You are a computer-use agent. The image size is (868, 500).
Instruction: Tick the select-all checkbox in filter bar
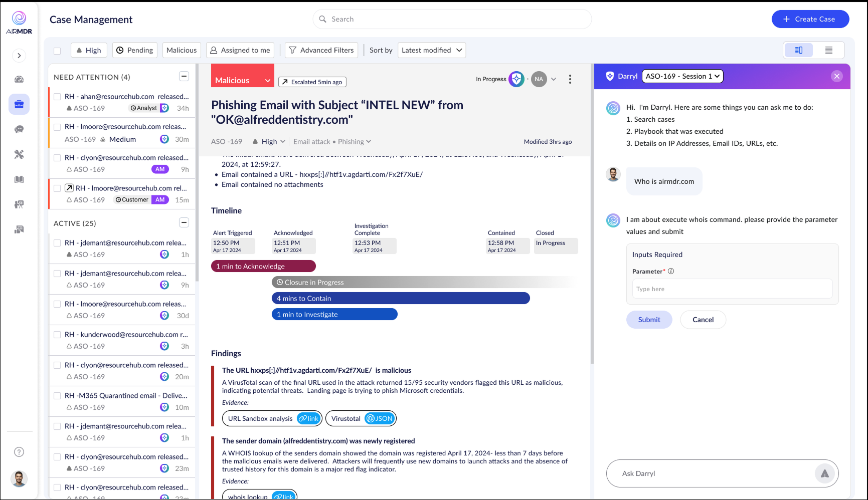(x=57, y=51)
